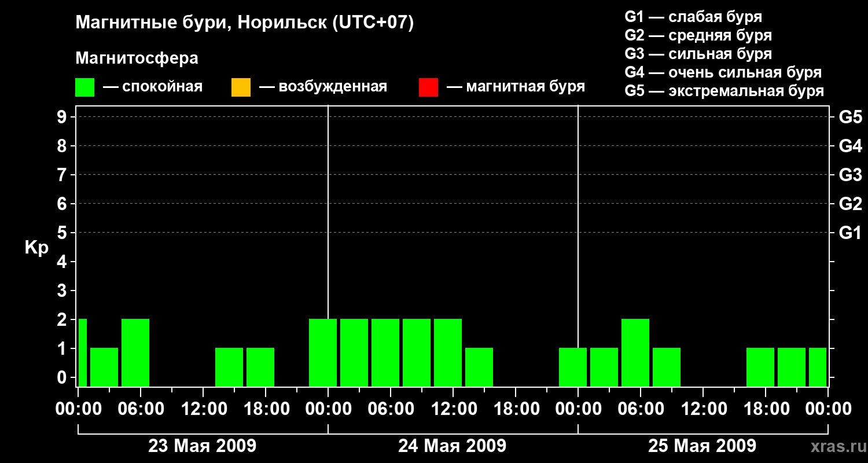Click the right-axis 'G3' level label
Viewport: 868px width, 463px height.
pyautogui.click(x=850, y=175)
